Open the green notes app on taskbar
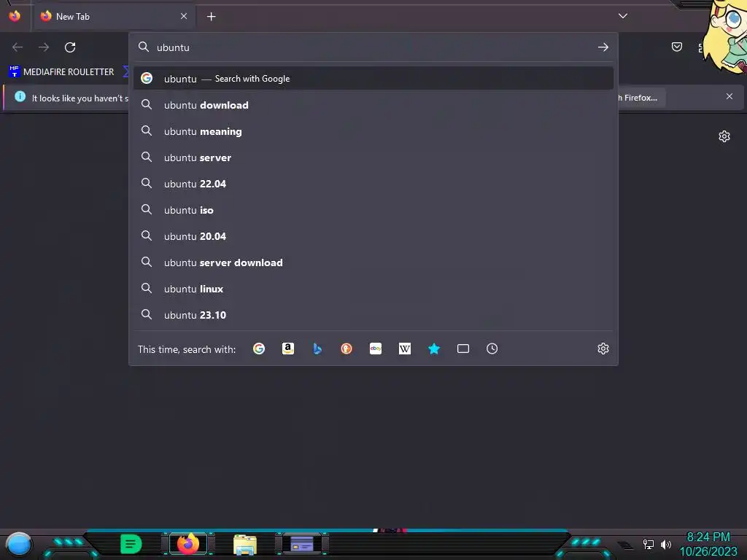This screenshot has width=747, height=560. tap(131, 544)
